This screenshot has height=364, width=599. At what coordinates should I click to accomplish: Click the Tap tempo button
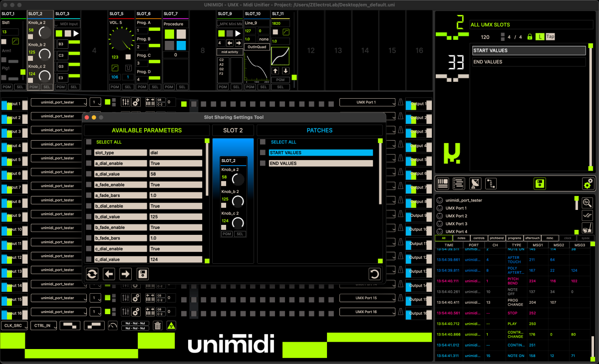(550, 37)
